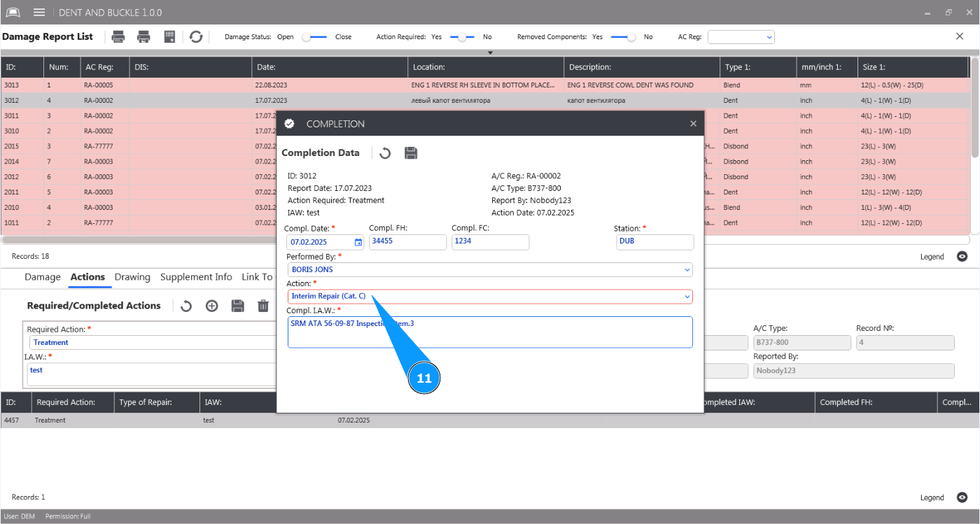Close the Completion dialog
The image size is (980, 524).
(x=693, y=124)
